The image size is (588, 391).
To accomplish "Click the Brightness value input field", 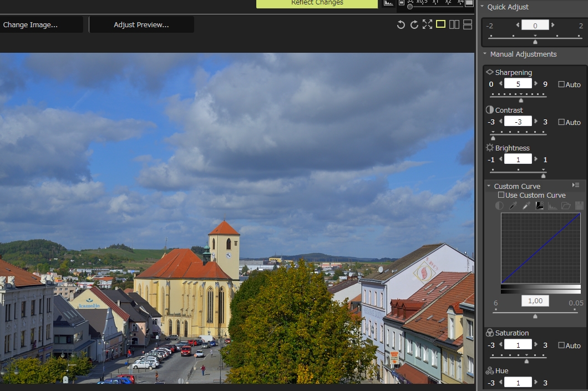I will point(518,159).
